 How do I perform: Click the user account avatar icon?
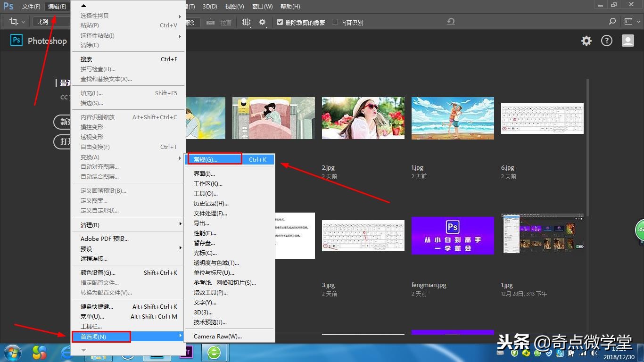coord(627,41)
